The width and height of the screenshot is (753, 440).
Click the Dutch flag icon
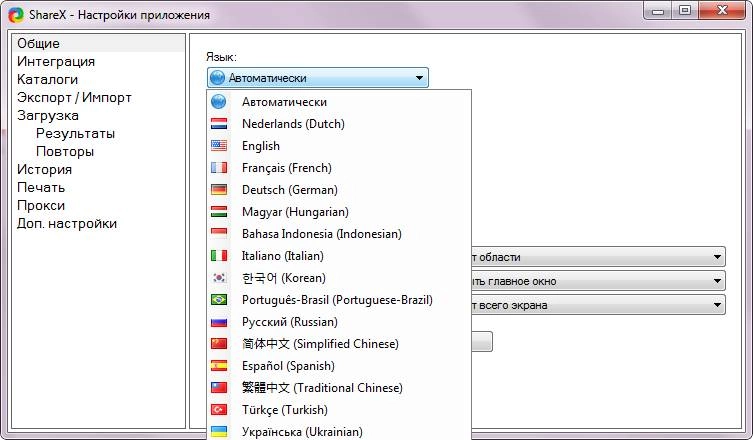click(219, 124)
